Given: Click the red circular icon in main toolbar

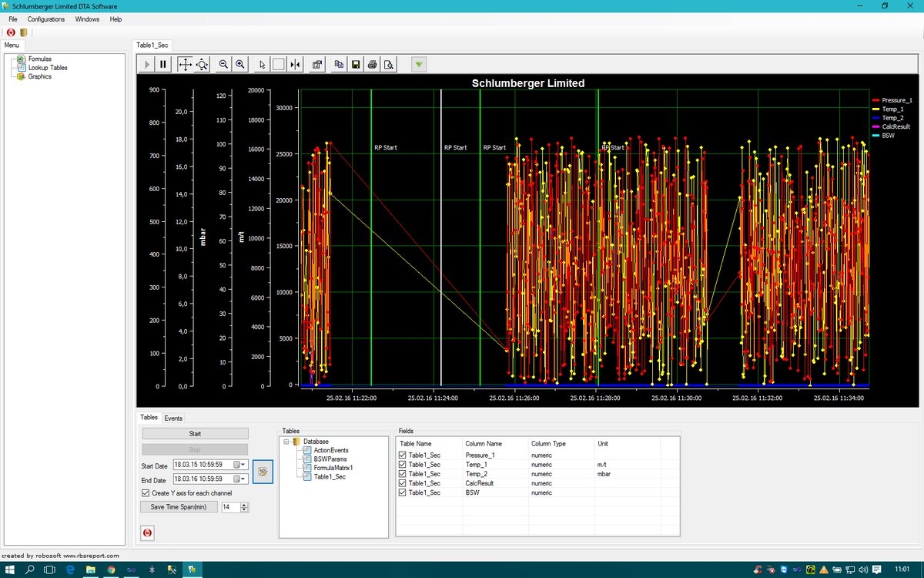Looking at the screenshot, I should click(x=11, y=32).
